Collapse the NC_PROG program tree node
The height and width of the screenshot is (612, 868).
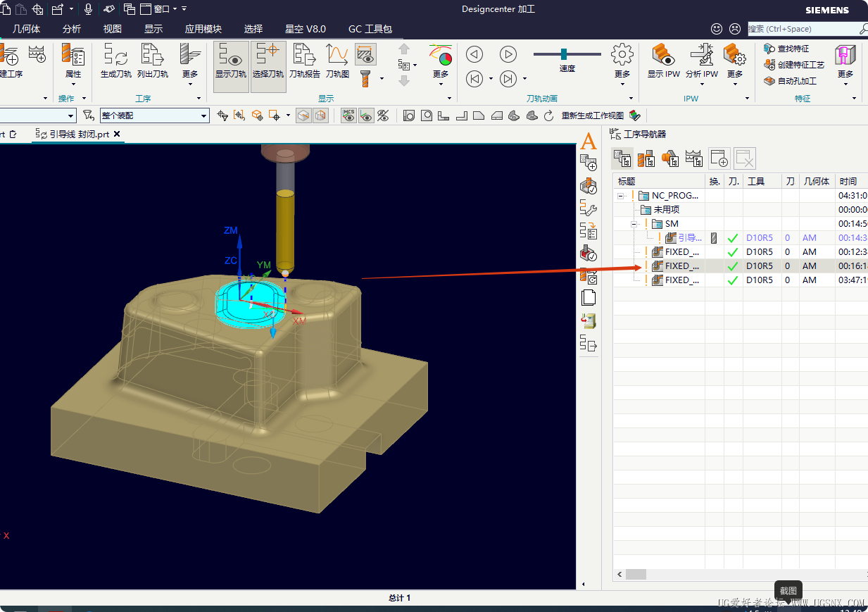click(x=621, y=196)
